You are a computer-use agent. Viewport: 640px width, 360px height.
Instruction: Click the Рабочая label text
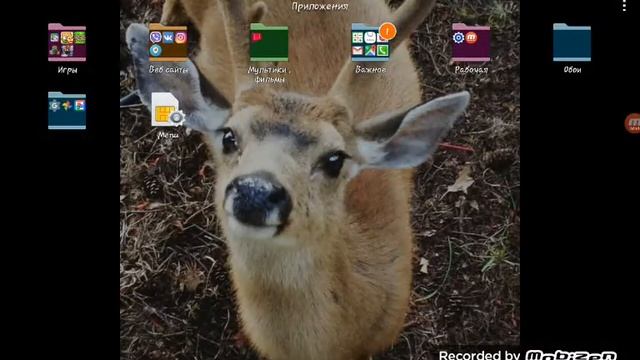click(x=471, y=70)
